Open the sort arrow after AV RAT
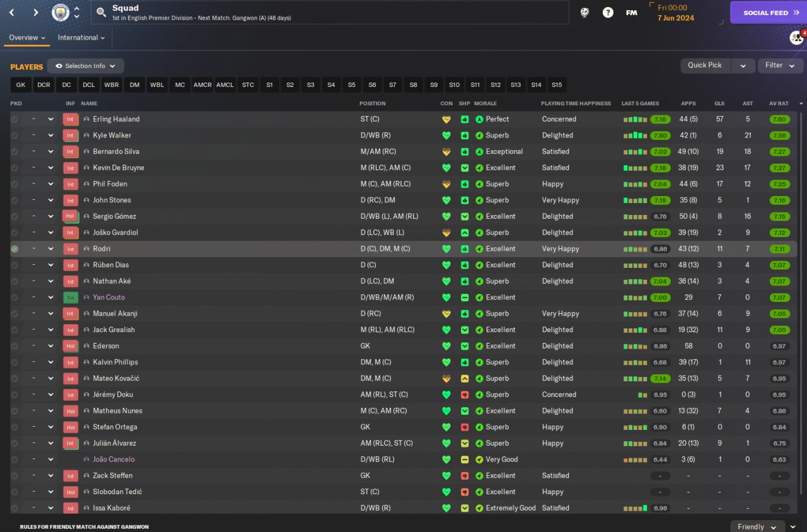Viewport: 807px width, 532px height. coord(801,103)
